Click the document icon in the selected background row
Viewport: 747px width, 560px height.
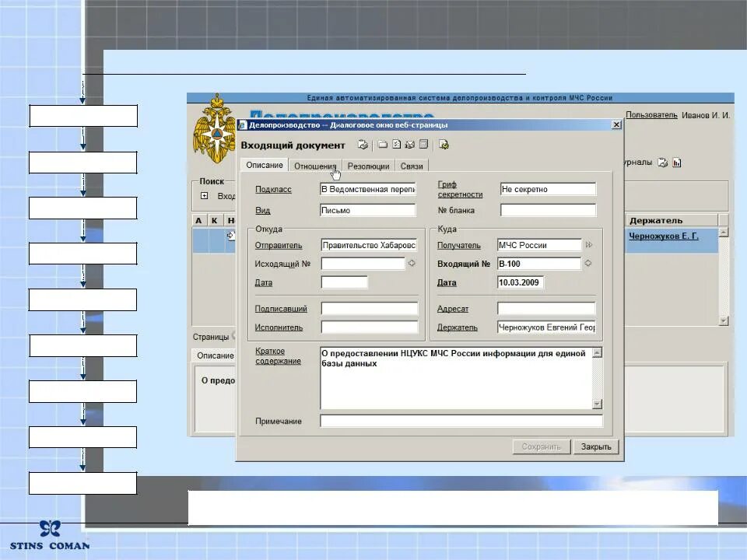click(231, 235)
